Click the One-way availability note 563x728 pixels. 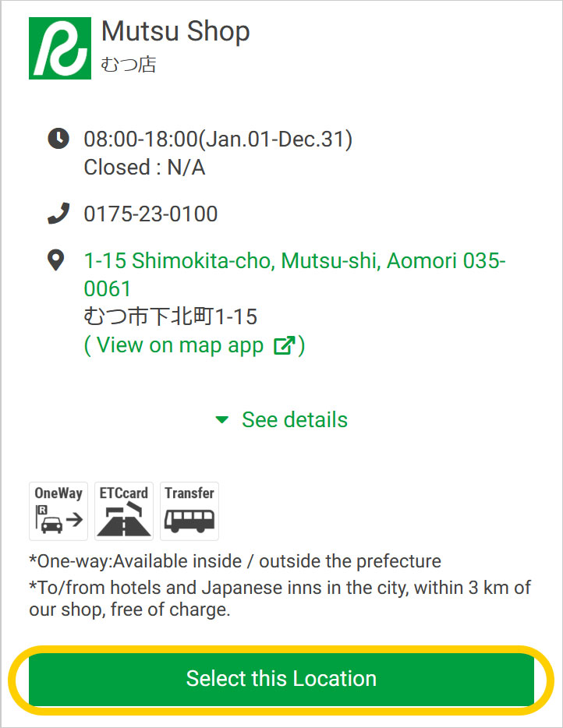(235, 561)
